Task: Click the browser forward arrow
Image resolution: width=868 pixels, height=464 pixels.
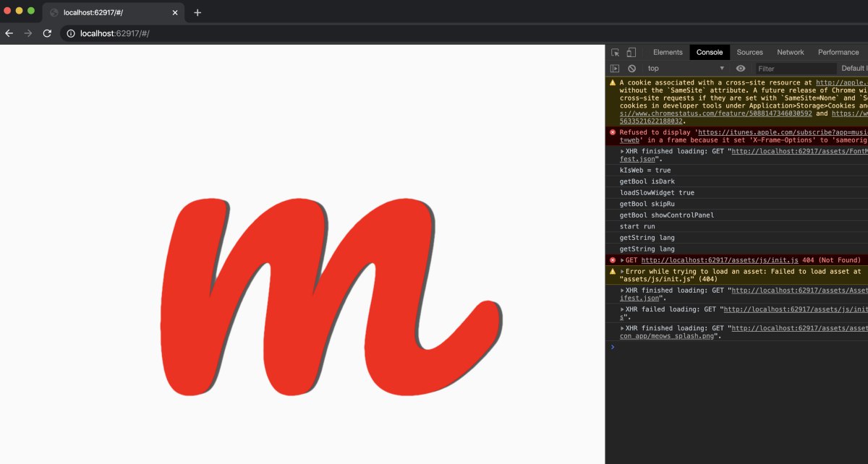Action: 28,33
